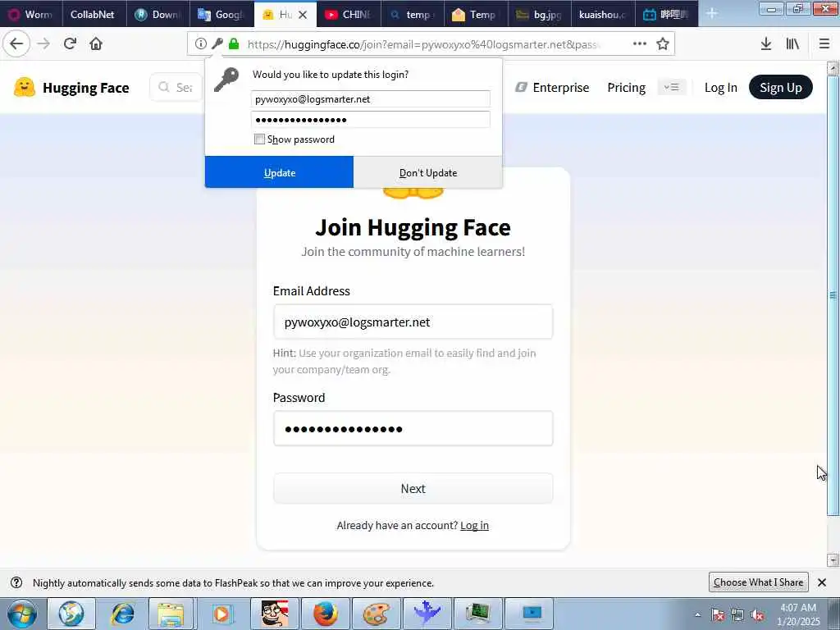This screenshot has width=840, height=630.
Task: Reload the current page
Action: (x=70, y=43)
